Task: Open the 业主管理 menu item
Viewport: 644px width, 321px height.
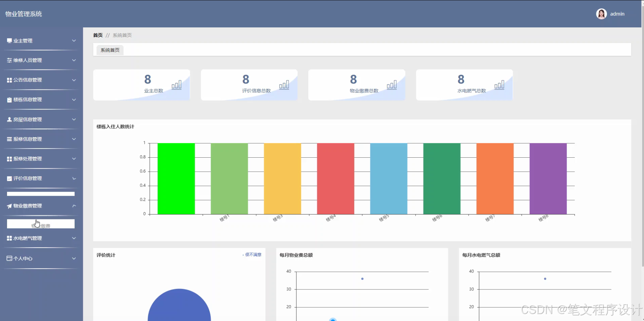Action: tap(41, 41)
